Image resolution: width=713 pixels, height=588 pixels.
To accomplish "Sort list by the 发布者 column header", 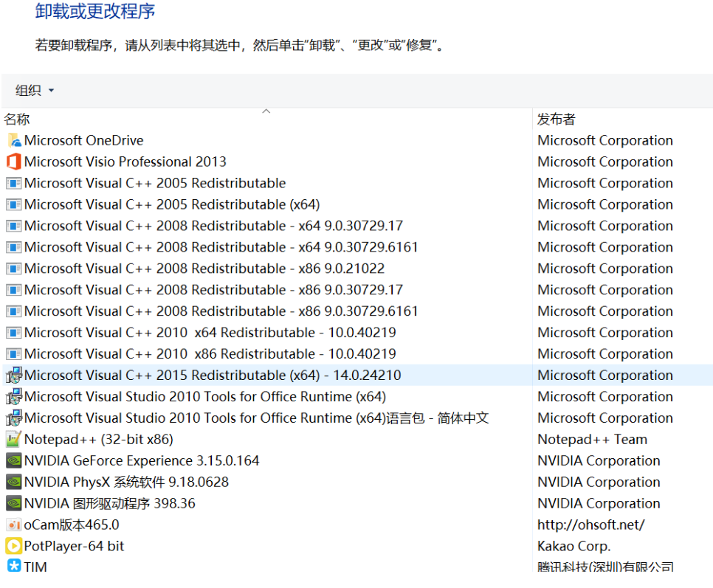I will tap(556, 120).
